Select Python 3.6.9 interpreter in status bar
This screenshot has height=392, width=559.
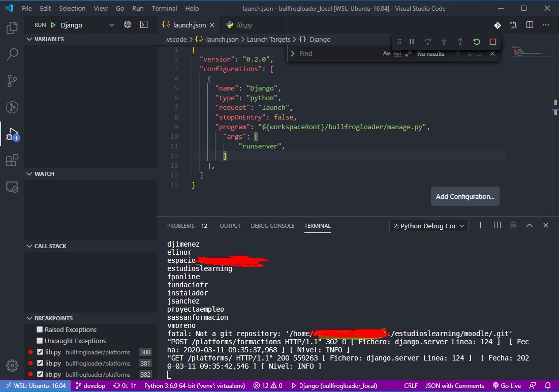(195, 385)
